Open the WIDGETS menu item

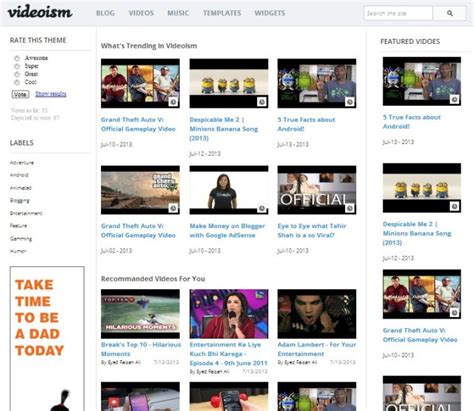coord(270,13)
